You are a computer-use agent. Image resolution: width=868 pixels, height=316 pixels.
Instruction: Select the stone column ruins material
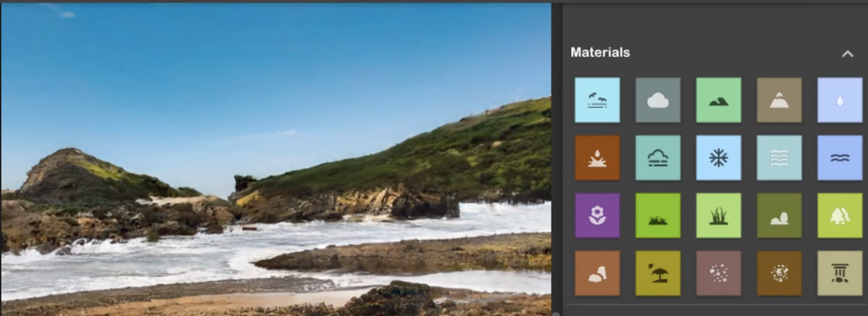click(840, 273)
